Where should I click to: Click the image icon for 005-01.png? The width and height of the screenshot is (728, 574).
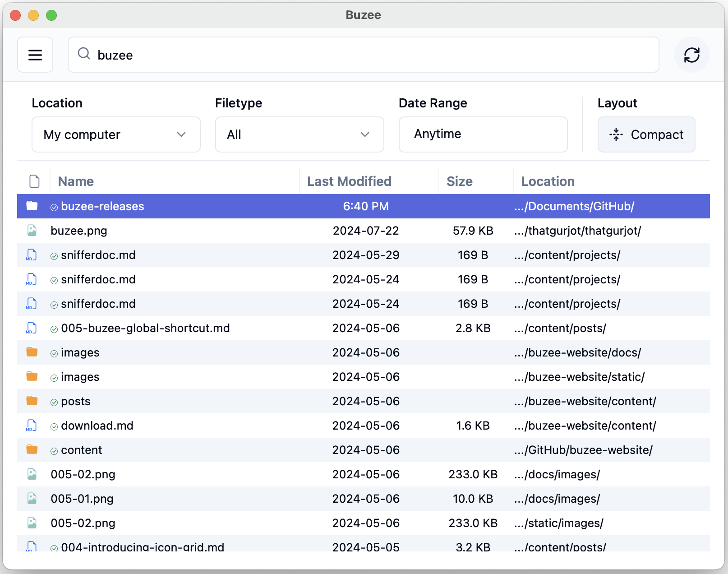32,498
